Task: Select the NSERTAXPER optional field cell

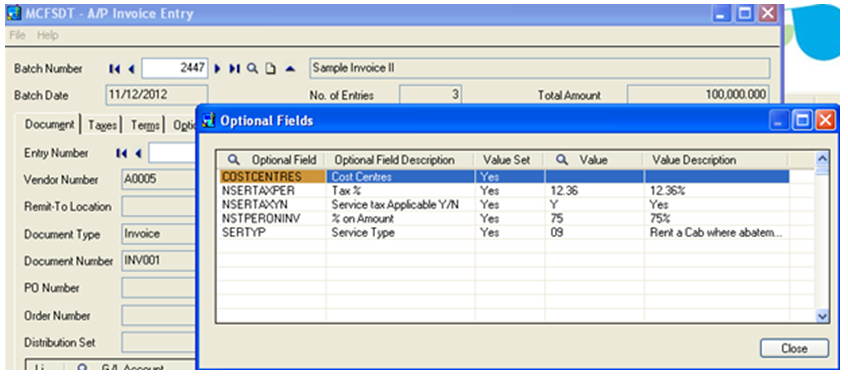Action: [272, 191]
